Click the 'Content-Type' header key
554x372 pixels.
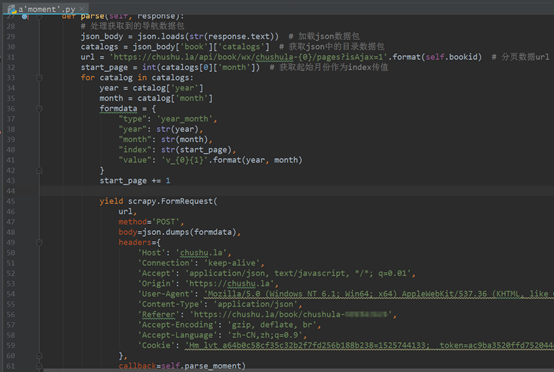pos(170,304)
